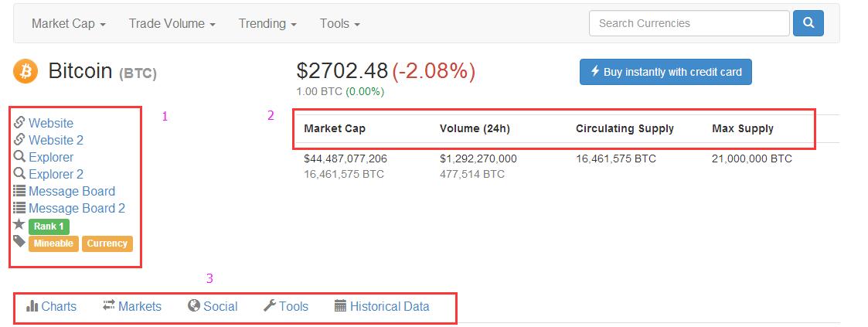Image resolution: width=868 pixels, height=327 pixels.
Task: Click the magnifier icon next to Explorer 2
Action: (19, 174)
